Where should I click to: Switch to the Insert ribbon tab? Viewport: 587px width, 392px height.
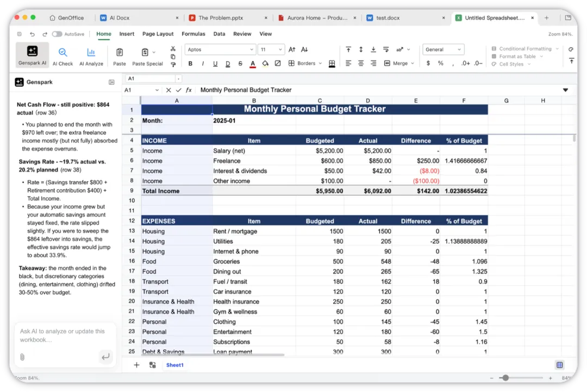pos(127,34)
